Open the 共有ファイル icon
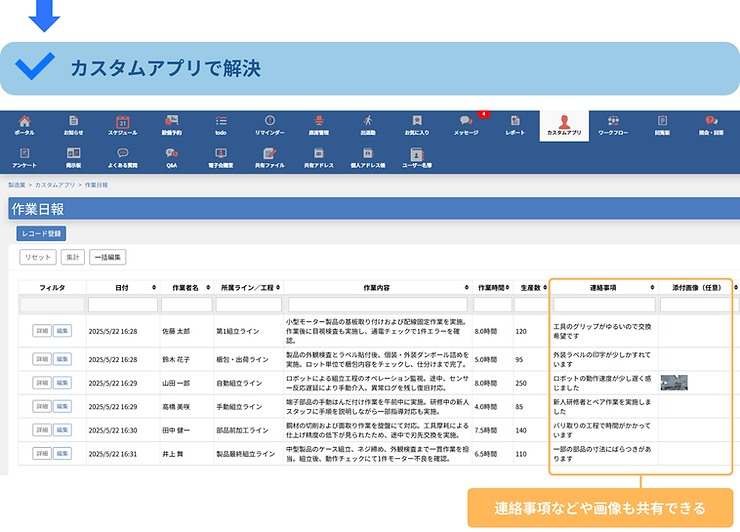Screen dimensions: 740x532 pos(269,157)
